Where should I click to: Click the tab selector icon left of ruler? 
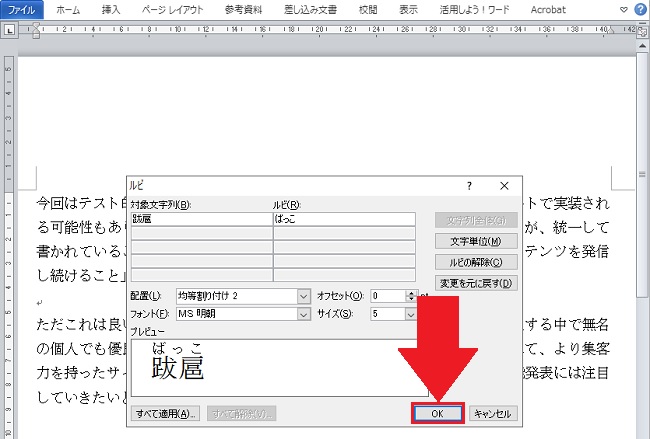(10, 30)
